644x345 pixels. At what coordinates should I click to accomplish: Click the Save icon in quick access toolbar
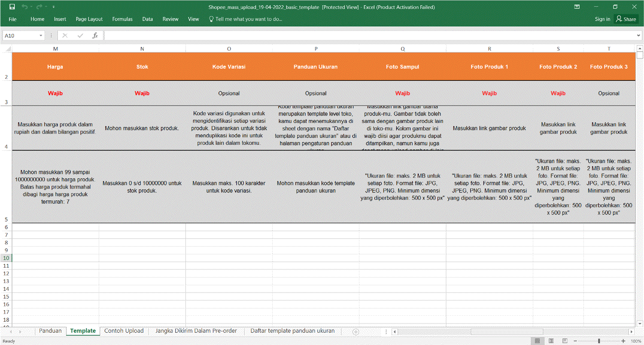coord(12,7)
